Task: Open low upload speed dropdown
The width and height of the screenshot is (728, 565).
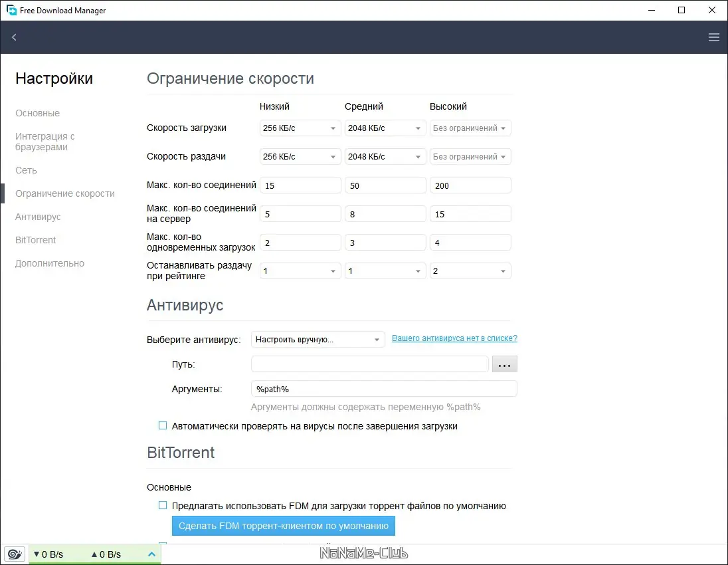Action: 300,157
